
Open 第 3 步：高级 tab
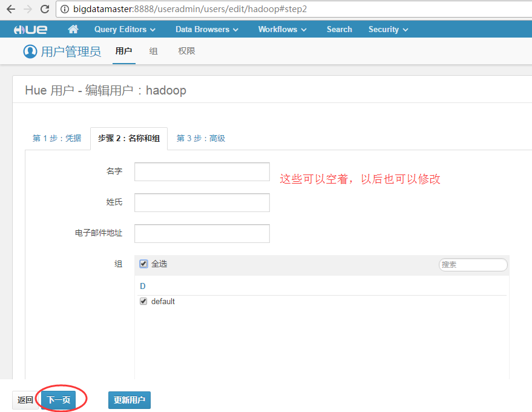[201, 138]
